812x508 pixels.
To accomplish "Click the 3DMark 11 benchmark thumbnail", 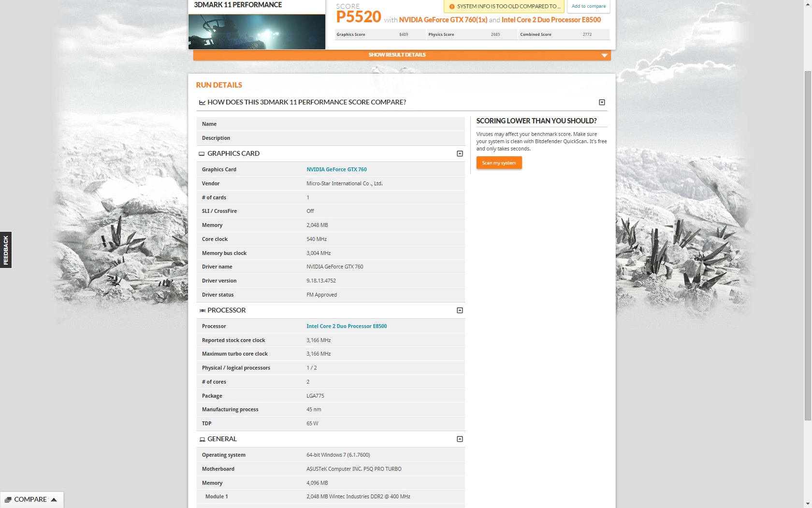I will click(257, 32).
